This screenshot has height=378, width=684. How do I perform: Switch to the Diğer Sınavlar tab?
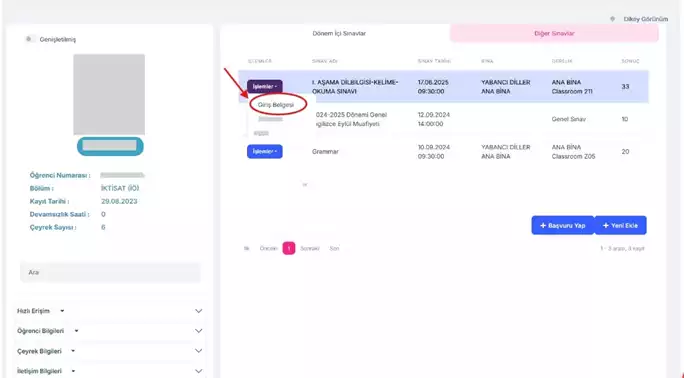click(554, 34)
